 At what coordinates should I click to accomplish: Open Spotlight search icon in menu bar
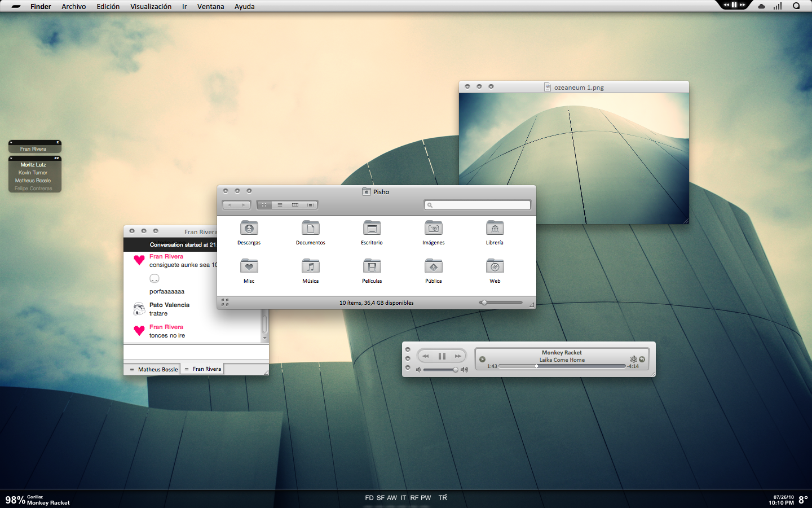tap(796, 6)
